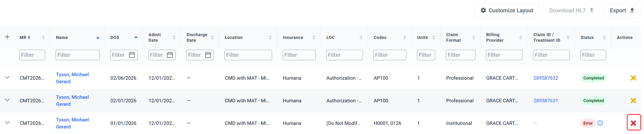This screenshot has height=134, width=644.
Task: Click the info icon beside Error status
Action: pos(600,123)
